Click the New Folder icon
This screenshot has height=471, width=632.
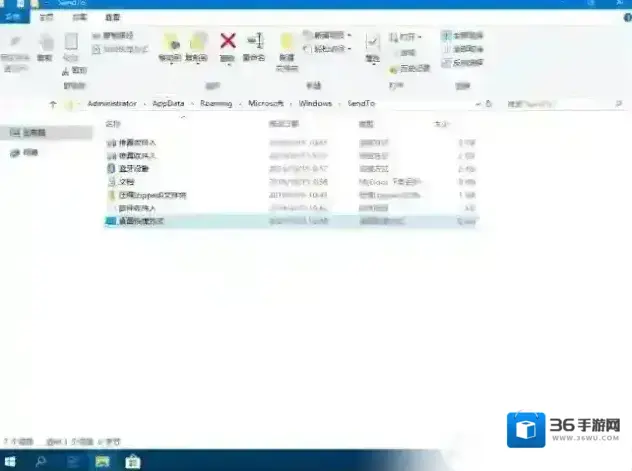pyautogui.click(x=287, y=44)
